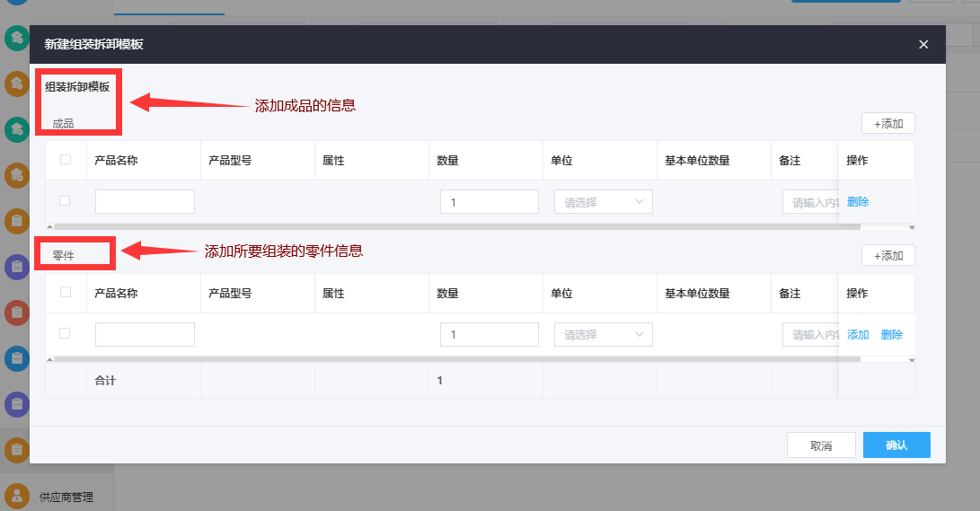980x511 pixels.
Task: Open the 单位 请选择 dropdown in 零件 row
Action: pos(603,334)
